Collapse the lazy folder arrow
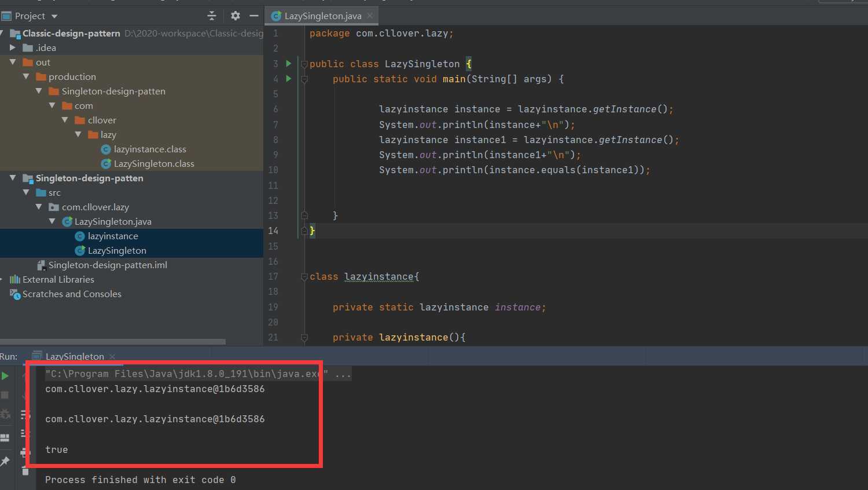 pos(79,134)
